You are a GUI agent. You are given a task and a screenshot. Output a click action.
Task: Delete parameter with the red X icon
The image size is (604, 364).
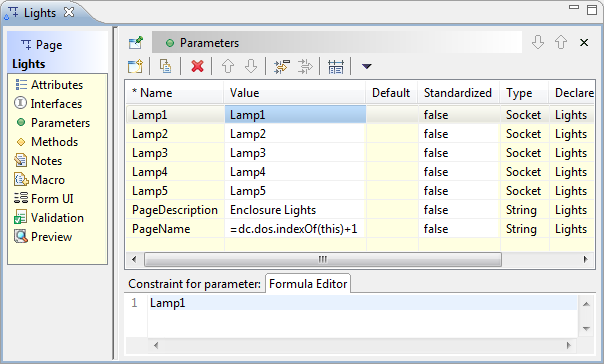tap(197, 66)
